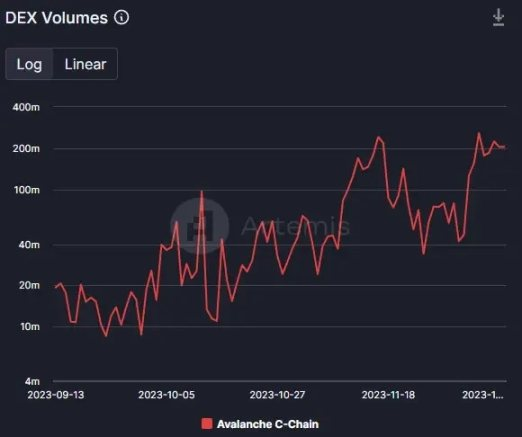The height and width of the screenshot is (437, 522).
Task: Select the 2023-10-27 x-axis date label
Action: (277, 395)
